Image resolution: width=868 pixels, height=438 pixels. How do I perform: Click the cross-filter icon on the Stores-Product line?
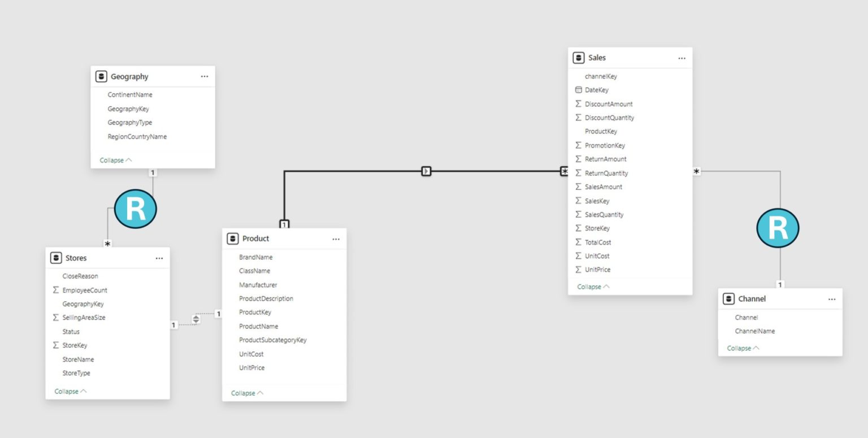tap(196, 319)
